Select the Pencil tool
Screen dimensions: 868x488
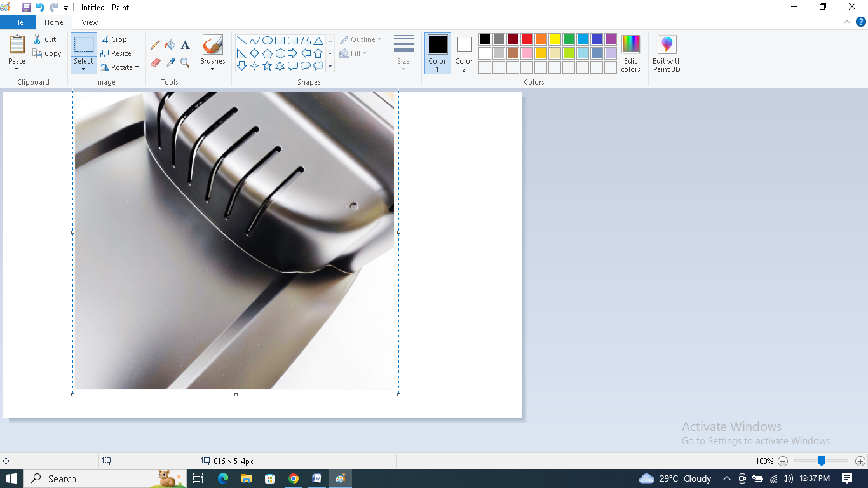point(155,45)
